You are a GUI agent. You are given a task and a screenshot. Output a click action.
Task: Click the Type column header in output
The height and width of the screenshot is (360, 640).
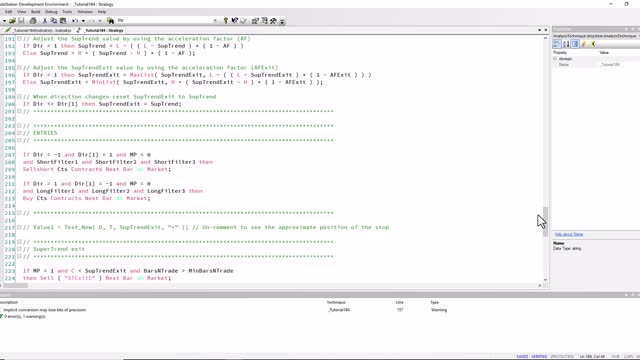click(434, 302)
